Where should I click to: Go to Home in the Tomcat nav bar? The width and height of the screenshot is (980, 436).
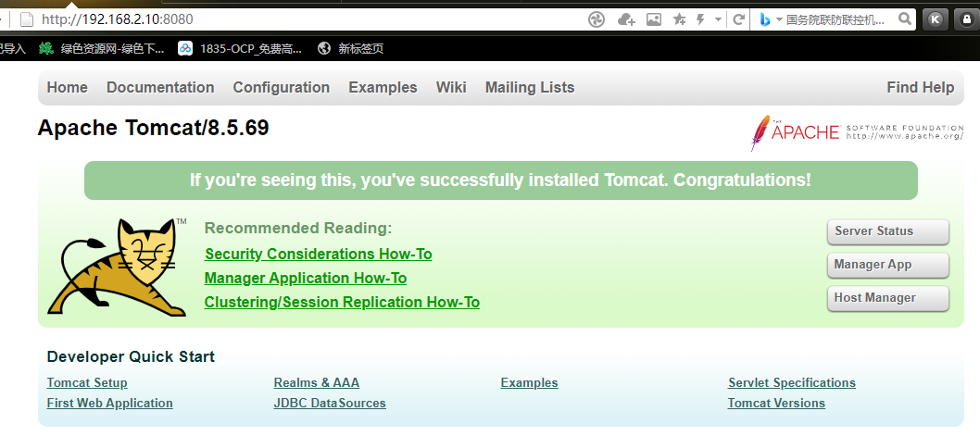click(67, 87)
